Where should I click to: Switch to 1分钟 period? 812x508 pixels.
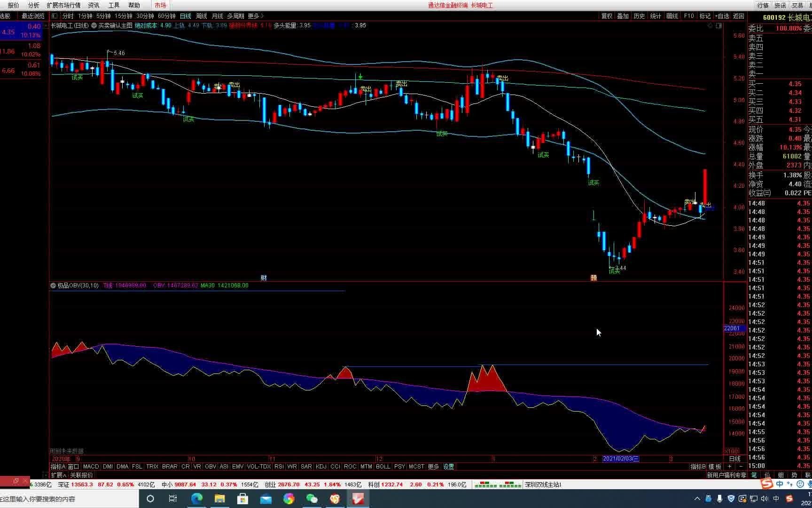coord(86,16)
